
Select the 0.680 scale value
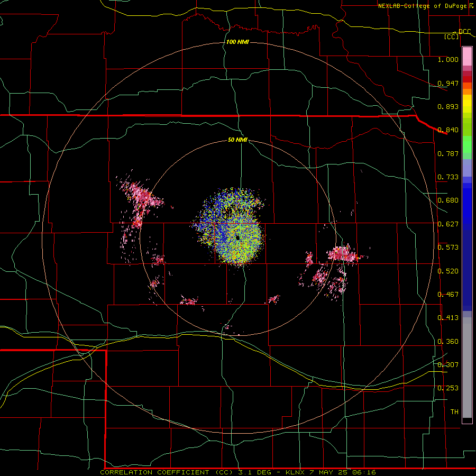point(448,200)
